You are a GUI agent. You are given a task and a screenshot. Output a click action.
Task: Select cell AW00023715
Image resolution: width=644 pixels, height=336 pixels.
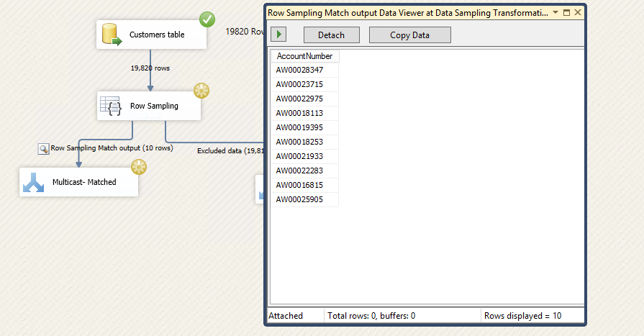[x=305, y=84]
